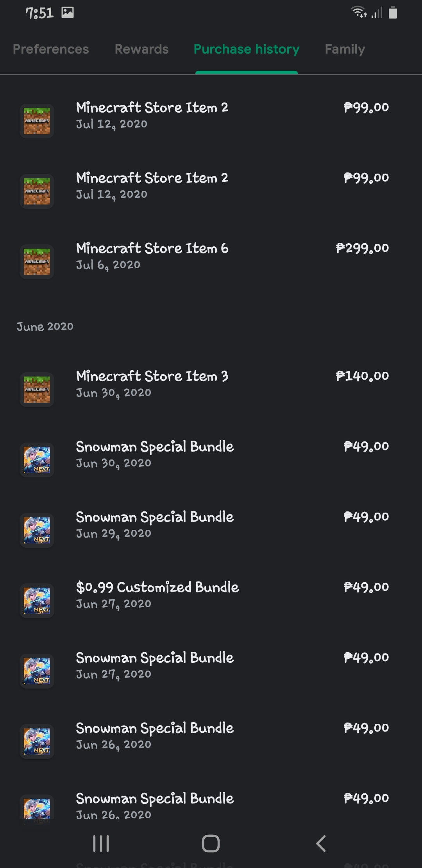Tap the ₱140.00 price label
The height and width of the screenshot is (868, 422).
coord(362,376)
